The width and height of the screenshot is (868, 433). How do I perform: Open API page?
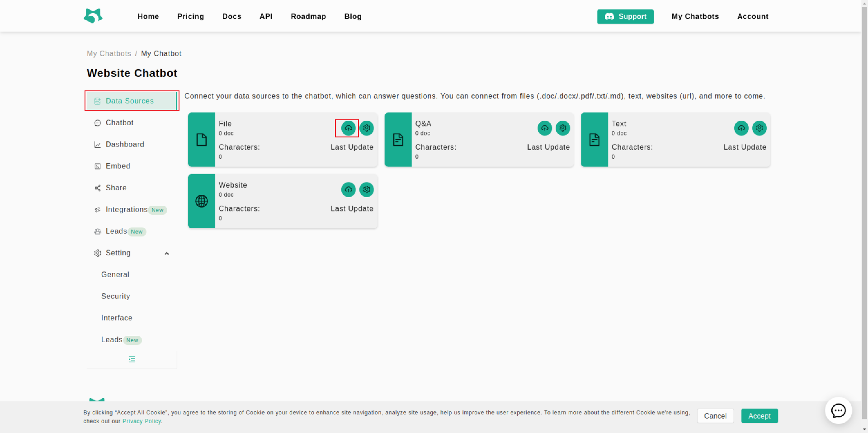266,16
